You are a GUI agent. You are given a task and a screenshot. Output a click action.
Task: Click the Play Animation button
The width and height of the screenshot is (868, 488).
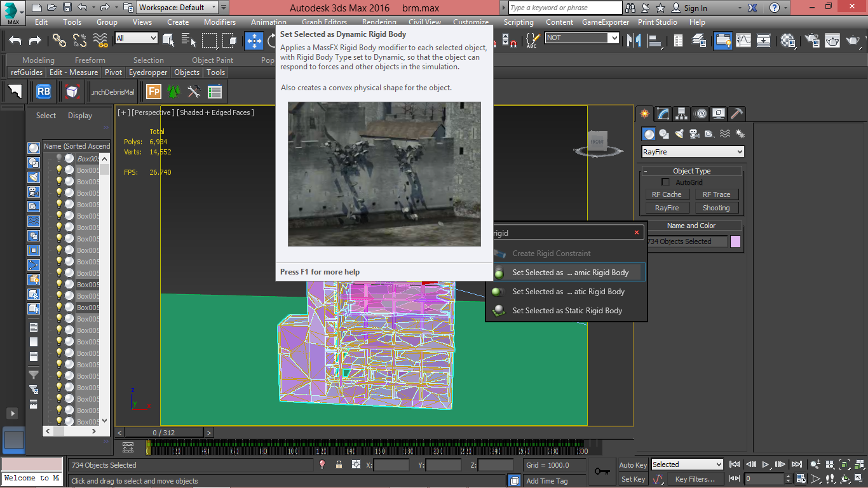coord(766,464)
